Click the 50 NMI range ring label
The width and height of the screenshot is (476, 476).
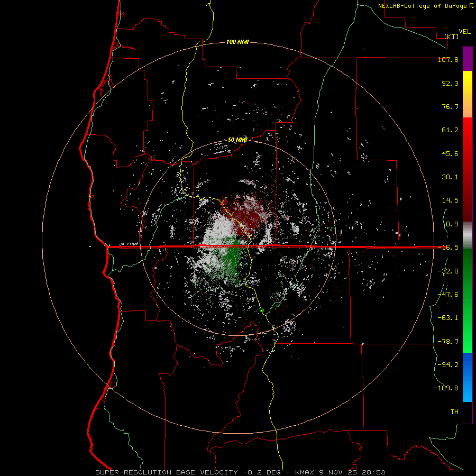(237, 140)
